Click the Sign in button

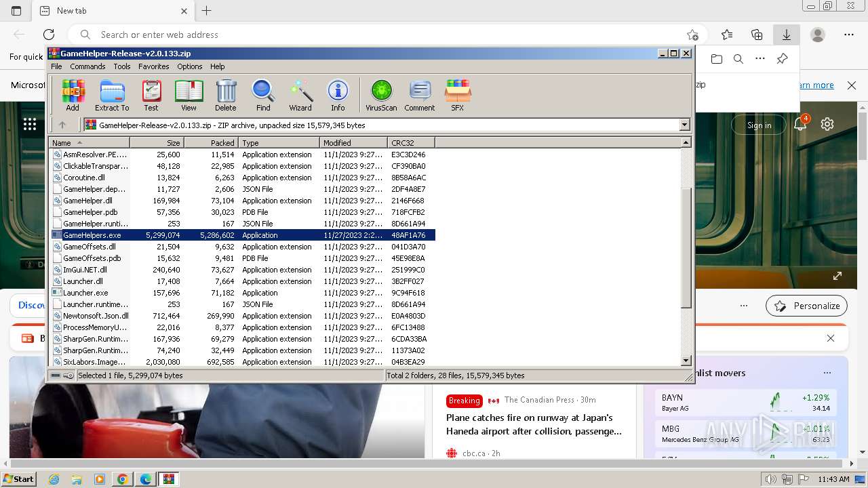click(x=759, y=125)
